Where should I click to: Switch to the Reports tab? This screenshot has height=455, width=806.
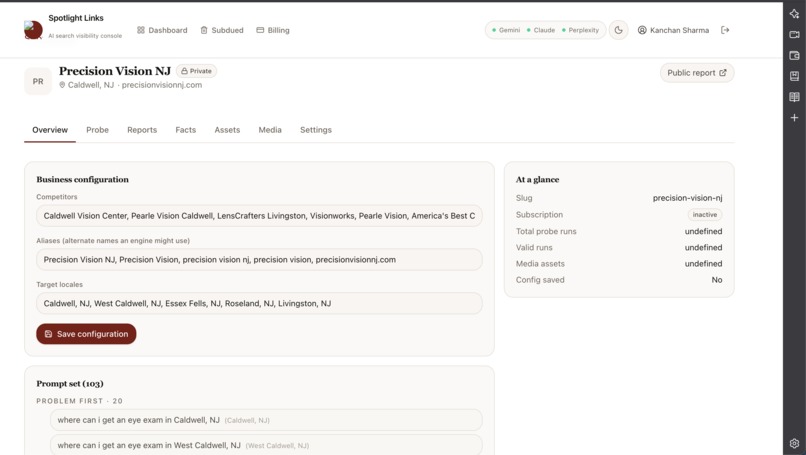[142, 130]
